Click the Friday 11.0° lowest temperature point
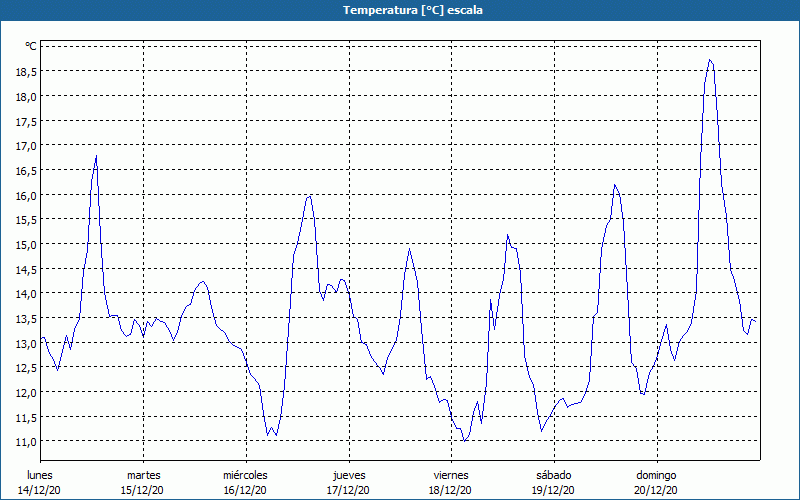The width and height of the screenshot is (800, 500). point(464,441)
